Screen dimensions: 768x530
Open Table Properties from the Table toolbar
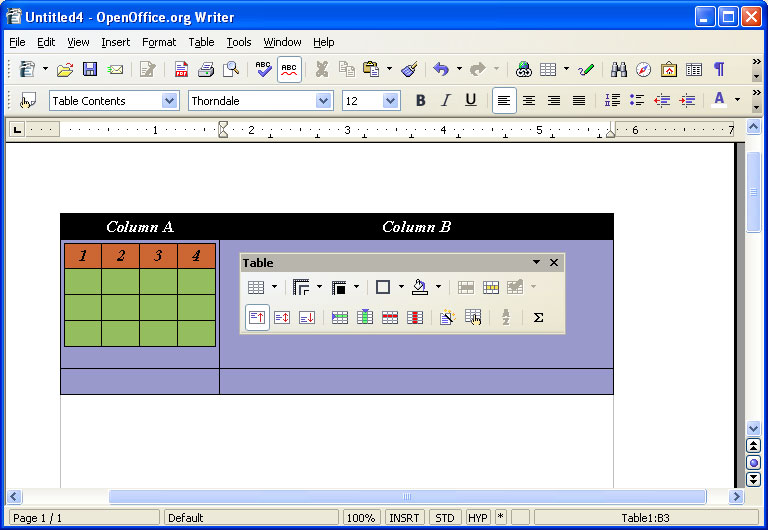(x=473, y=317)
